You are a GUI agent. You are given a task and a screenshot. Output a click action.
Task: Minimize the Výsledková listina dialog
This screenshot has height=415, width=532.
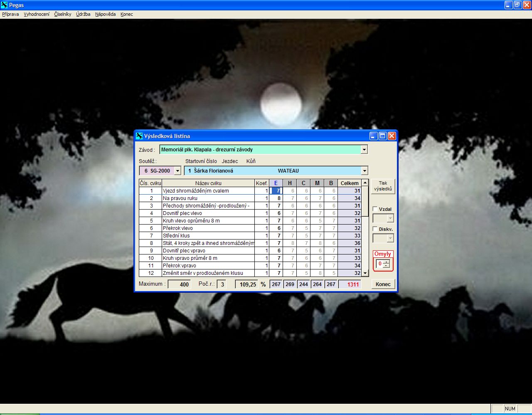point(374,136)
